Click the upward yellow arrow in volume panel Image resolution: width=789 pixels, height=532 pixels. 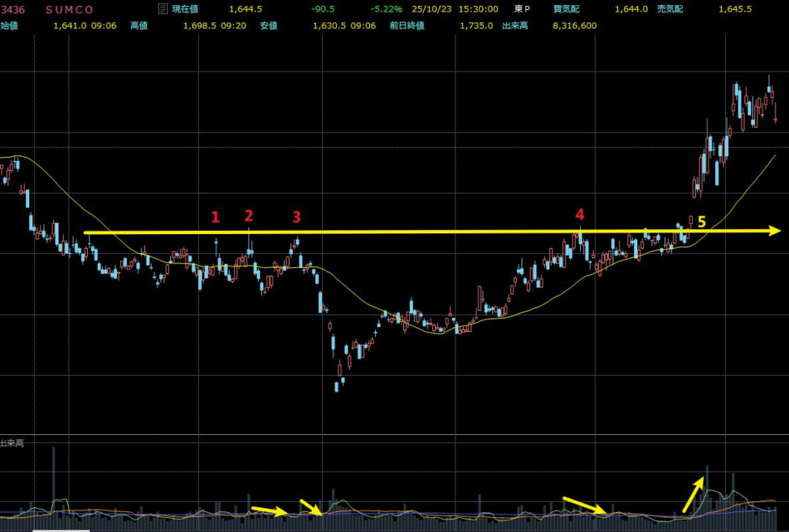[x=693, y=494]
